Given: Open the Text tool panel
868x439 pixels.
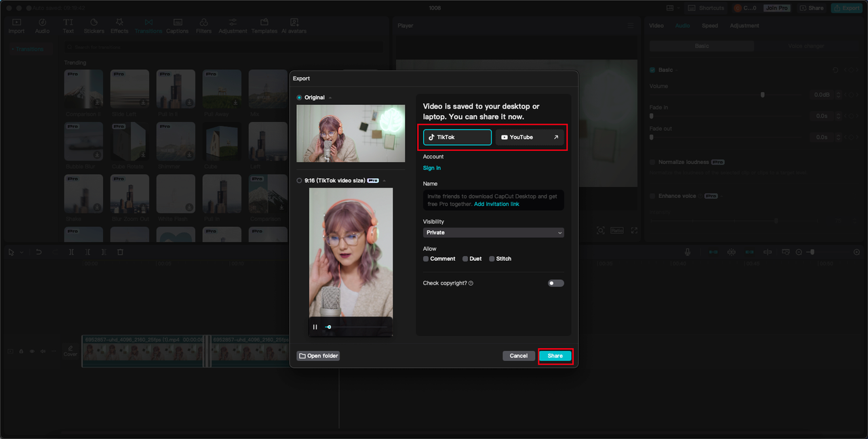Looking at the screenshot, I should click(68, 26).
